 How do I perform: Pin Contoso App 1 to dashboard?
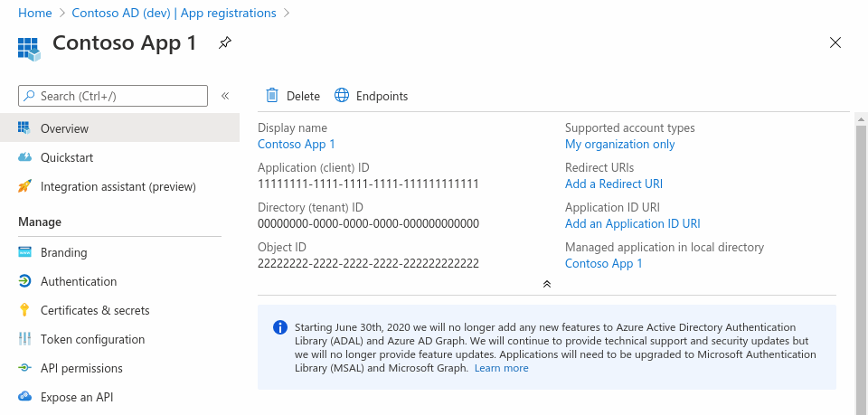pos(224,42)
